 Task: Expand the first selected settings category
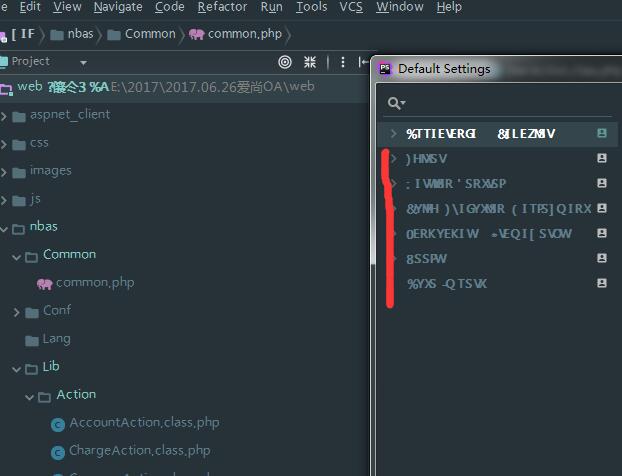[394, 134]
